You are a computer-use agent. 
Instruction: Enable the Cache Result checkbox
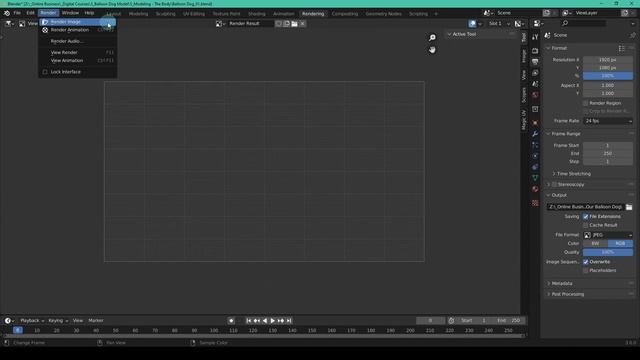point(586,225)
